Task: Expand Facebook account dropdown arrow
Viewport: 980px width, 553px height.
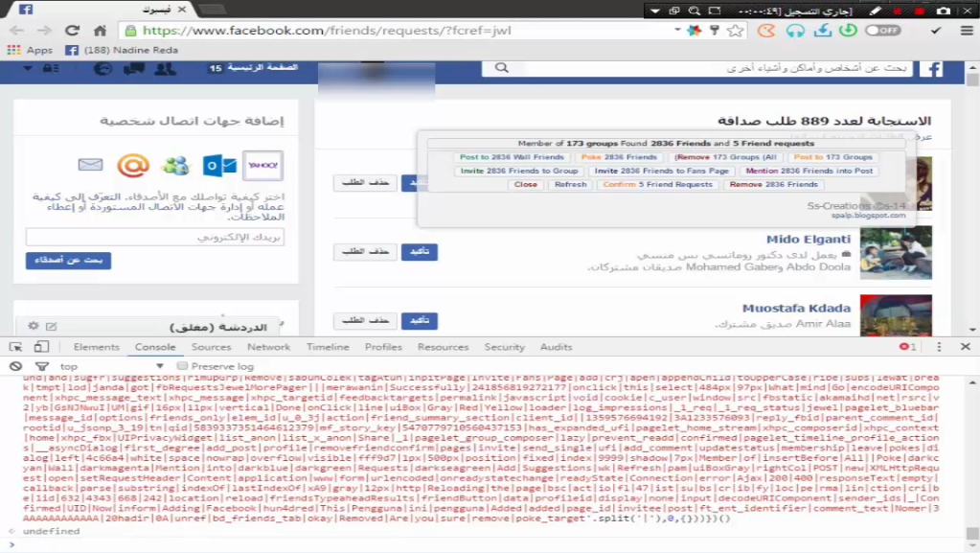Action: (x=28, y=68)
